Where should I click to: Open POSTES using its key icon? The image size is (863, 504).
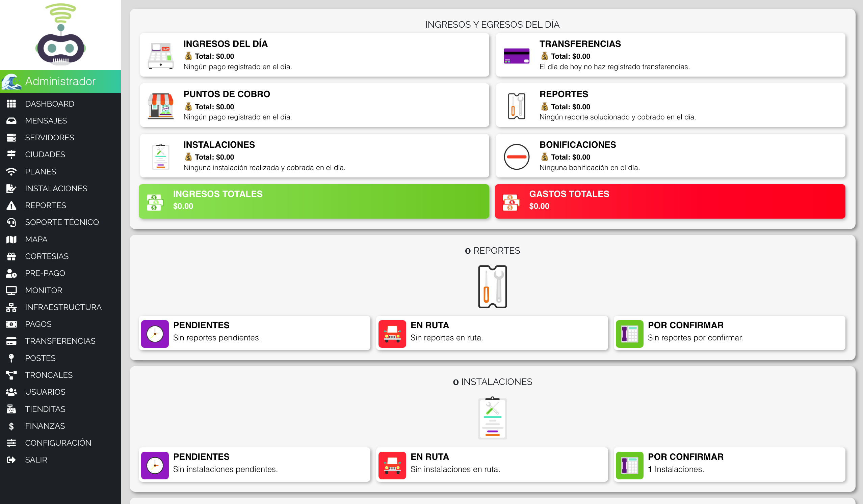pos(11,358)
